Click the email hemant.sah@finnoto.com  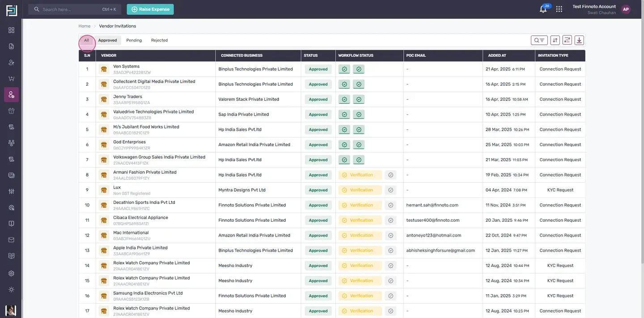tap(432, 205)
